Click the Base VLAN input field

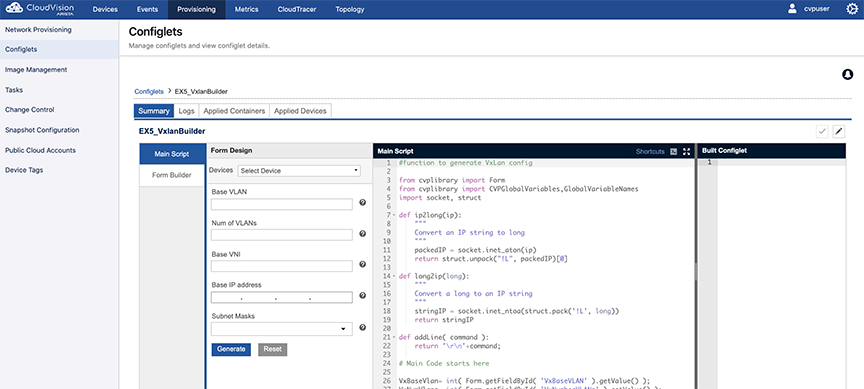(282, 204)
